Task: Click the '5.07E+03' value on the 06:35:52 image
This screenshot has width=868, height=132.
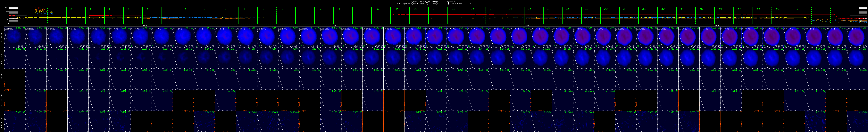Action: [x=42, y=28]
